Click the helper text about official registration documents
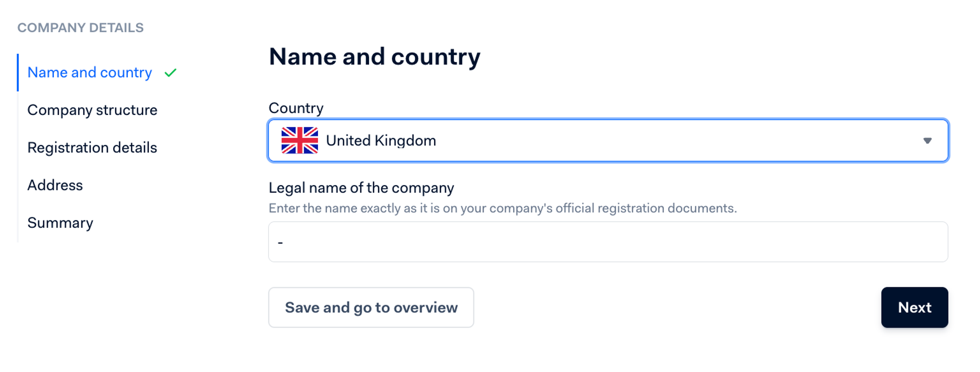The image size is (980, 372). point(502,209)
